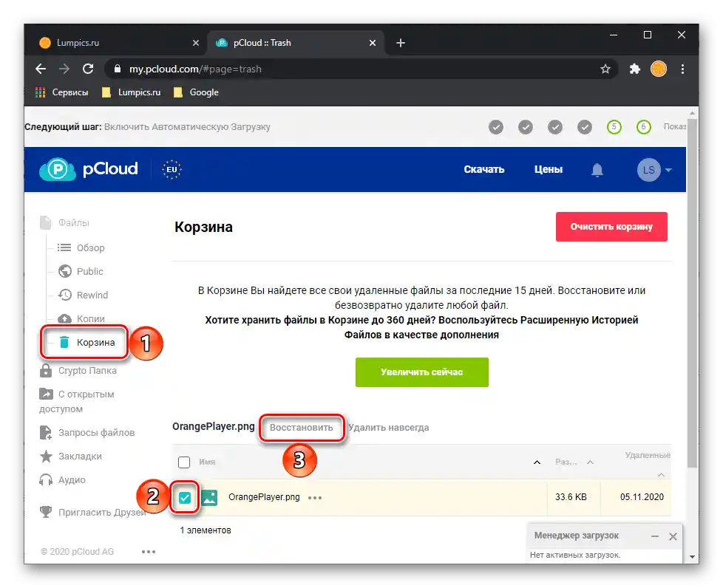Bookmark page with star icon
This screenshot has height=588, width=723.
click(x=605, y=69)
